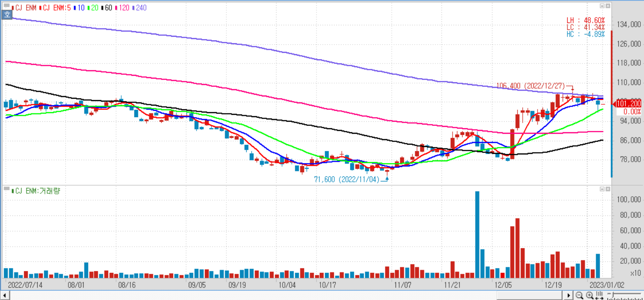The width and height of the screenshot is (644, 300).
Task: Click the candle spacing arrows icon
Action: click(599, 295)
